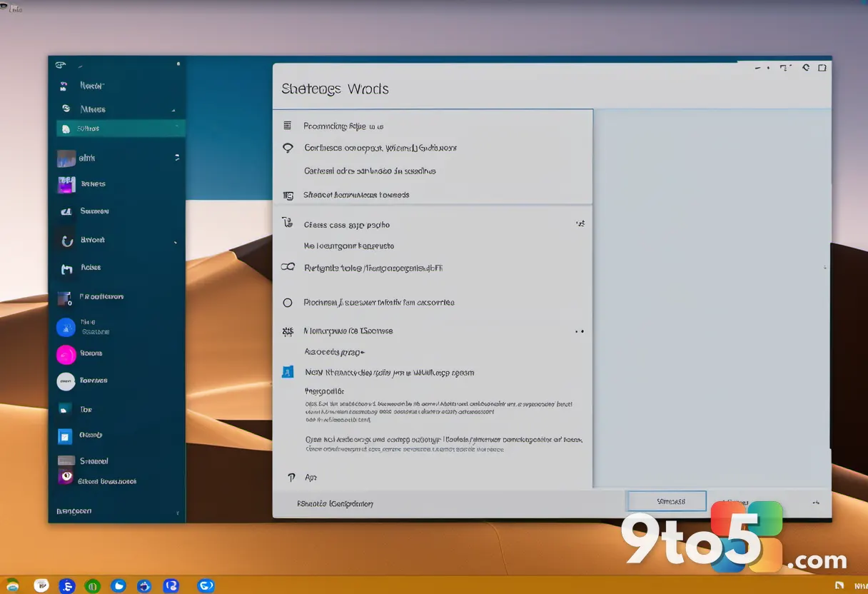Click the plain text button right of outlined button
Screen dimensions: 868x594
[734, 503]
